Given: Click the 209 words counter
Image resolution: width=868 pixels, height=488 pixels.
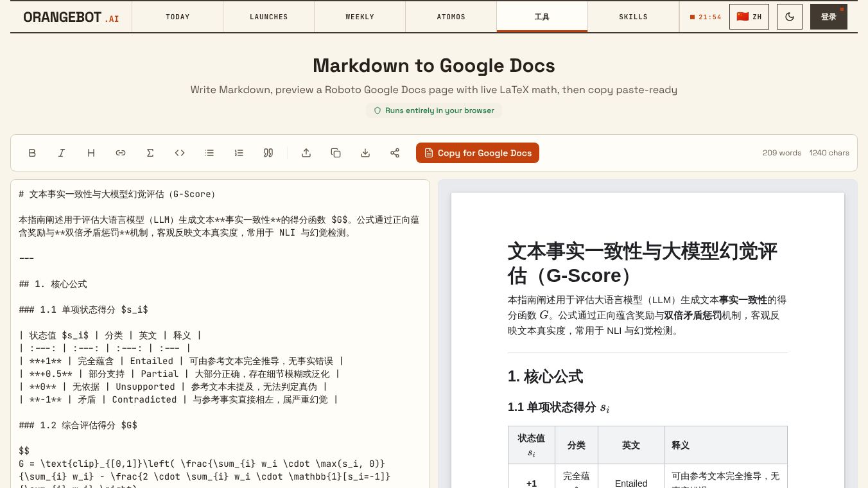Looking at the screenshot, I should (x=782, y=153).
